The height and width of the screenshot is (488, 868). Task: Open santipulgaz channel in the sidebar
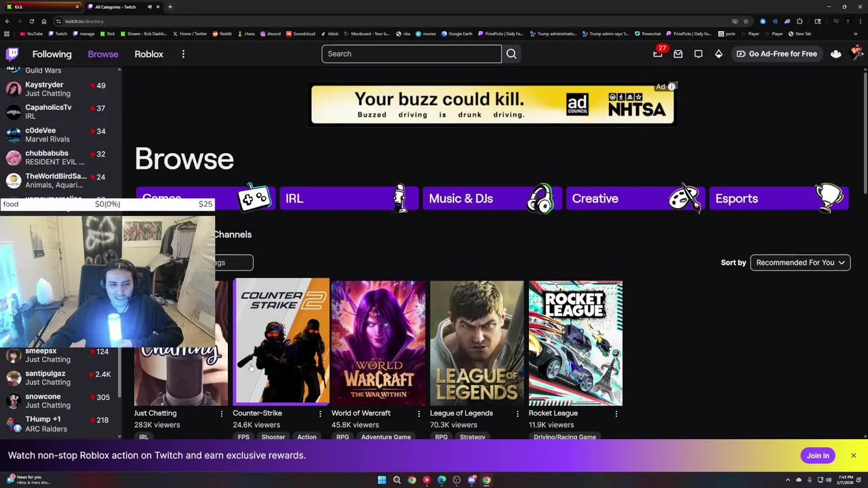tap(61, 378)
